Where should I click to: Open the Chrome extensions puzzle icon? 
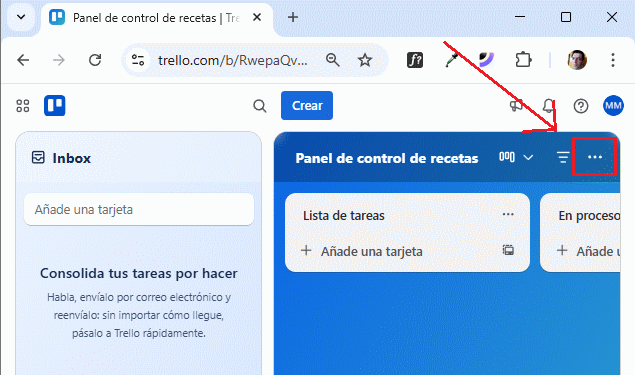(523, 60)
